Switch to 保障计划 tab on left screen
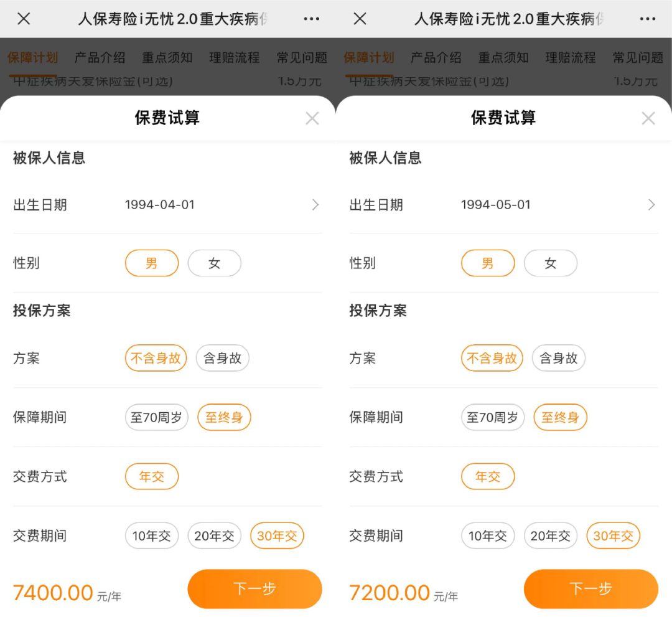The height and width of the screenshot is (617, 672). (32, 57)
